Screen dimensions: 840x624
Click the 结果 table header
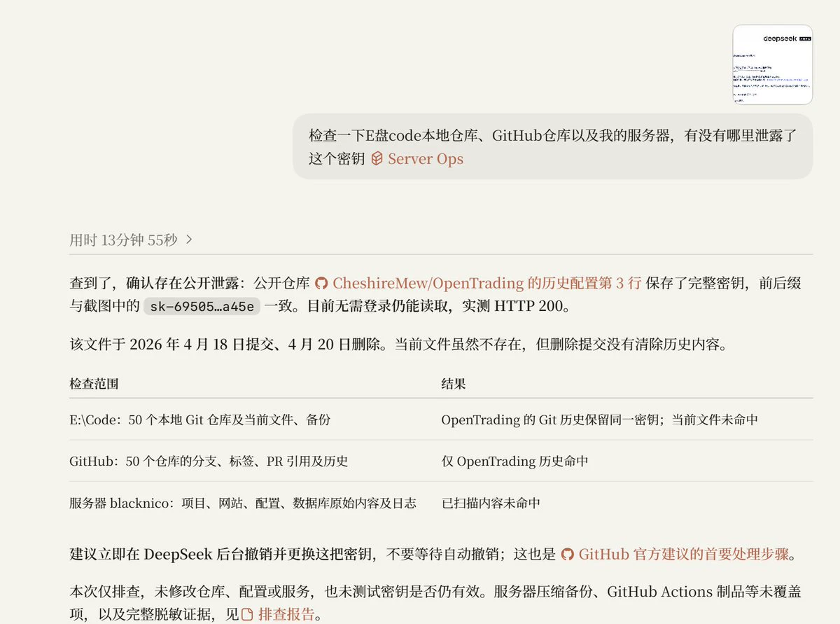coord(454,384)
